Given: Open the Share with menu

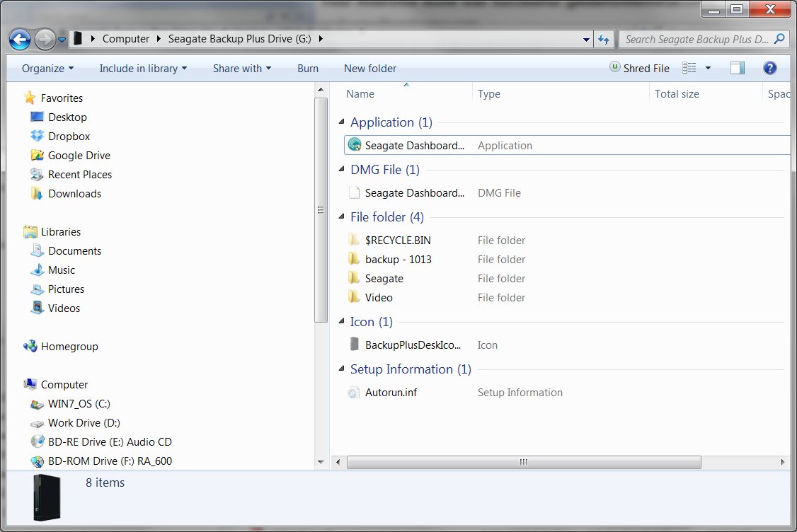Looking at the screenshot, I should point(242,68).
